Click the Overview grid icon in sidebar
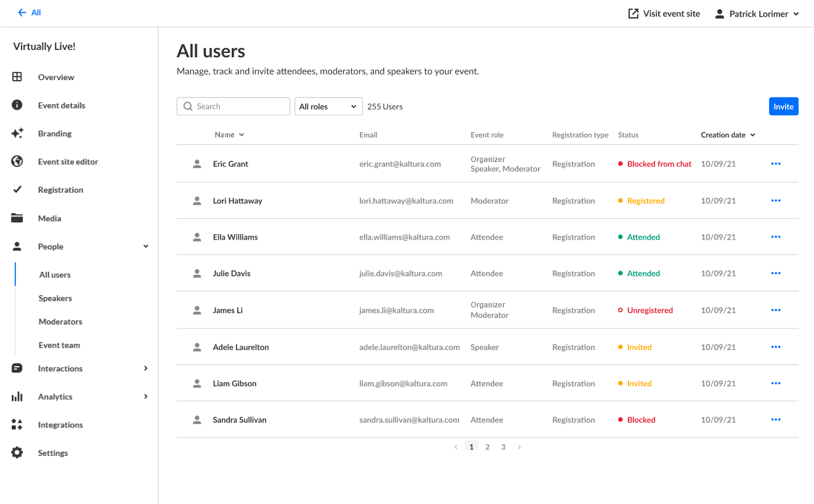This screenshot has width=814, height=504. point(17,77)
